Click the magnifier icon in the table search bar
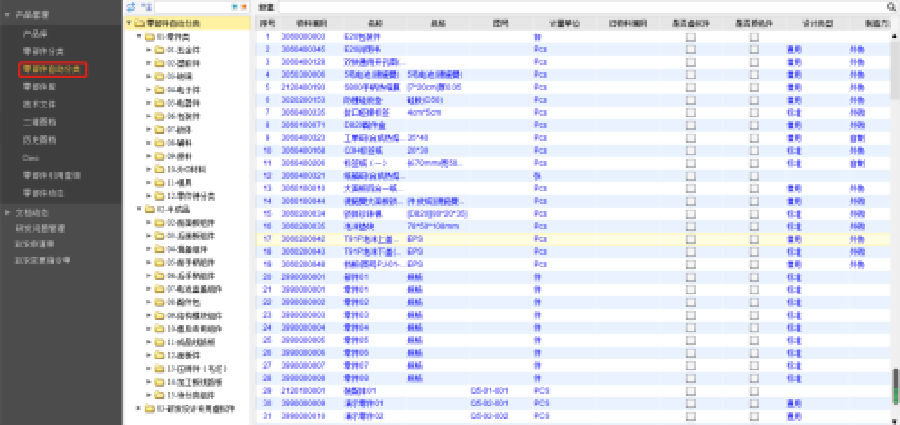 coord(891,7)
